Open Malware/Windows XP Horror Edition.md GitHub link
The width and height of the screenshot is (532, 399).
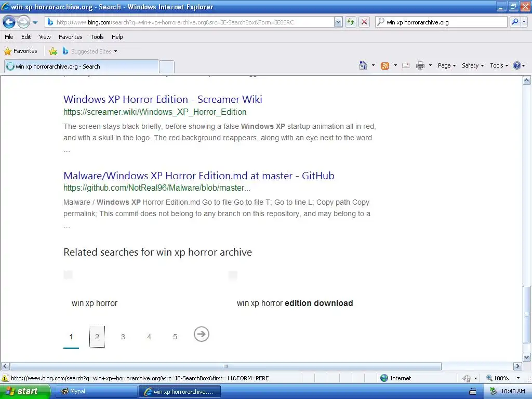(199, 176)
